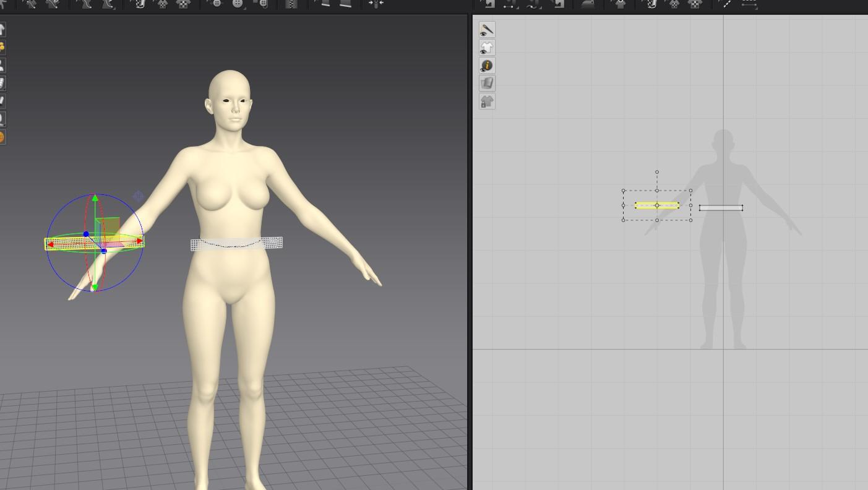This screenshot has width=868, height=490.
Task: Click the yellow icon in 3D sidebar
Action: 2,47
